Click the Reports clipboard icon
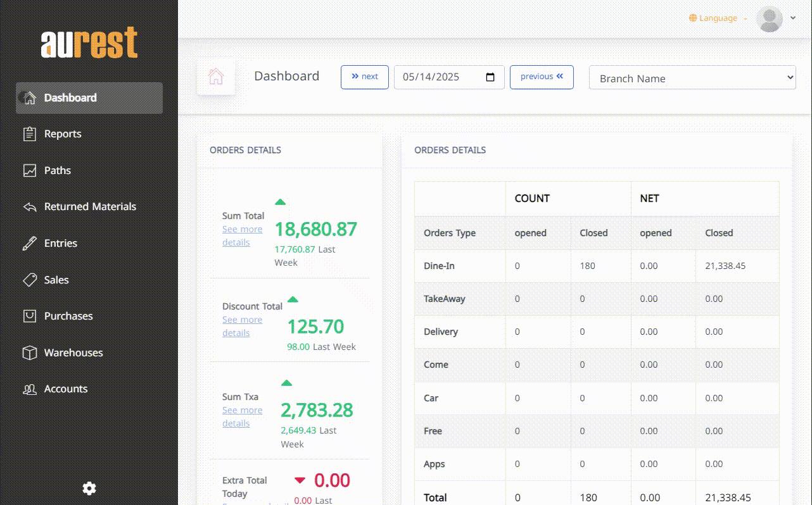 pos(29,134)
